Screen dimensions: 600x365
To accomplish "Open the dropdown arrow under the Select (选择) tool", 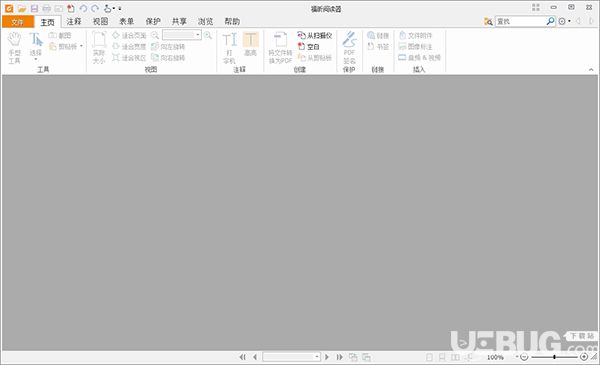I will 36,60.
